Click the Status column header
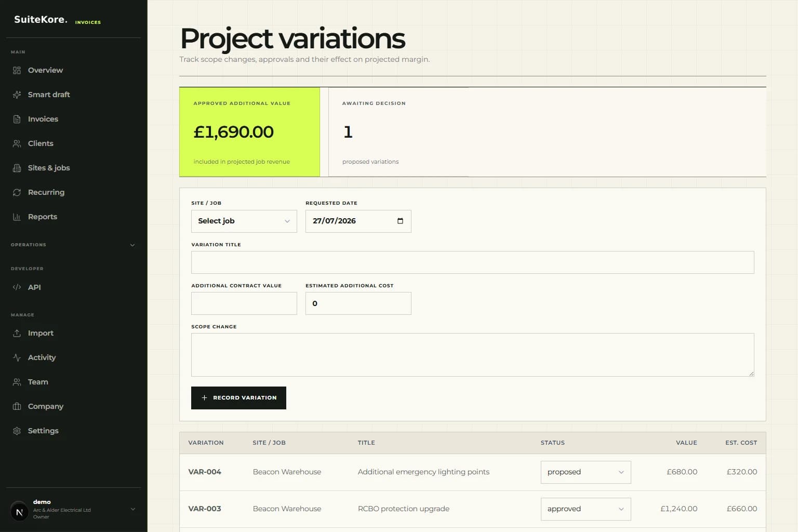The width and height of the screenshot is (798, 532). [x=552, y=443]
